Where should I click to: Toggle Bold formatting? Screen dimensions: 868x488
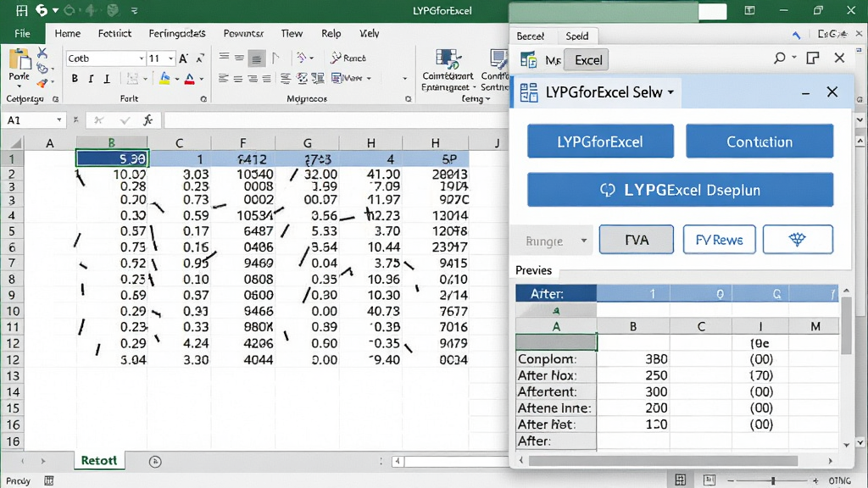75,79
